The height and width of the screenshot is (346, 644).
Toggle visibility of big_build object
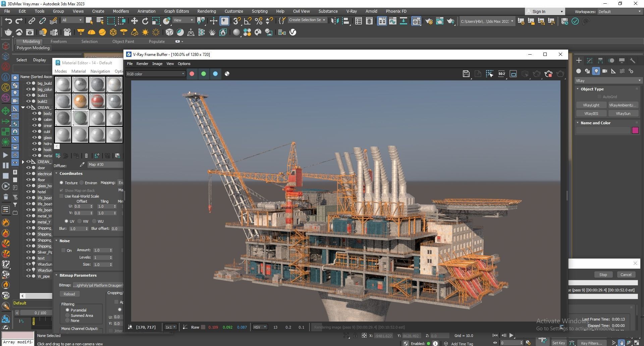coord(29,83)
